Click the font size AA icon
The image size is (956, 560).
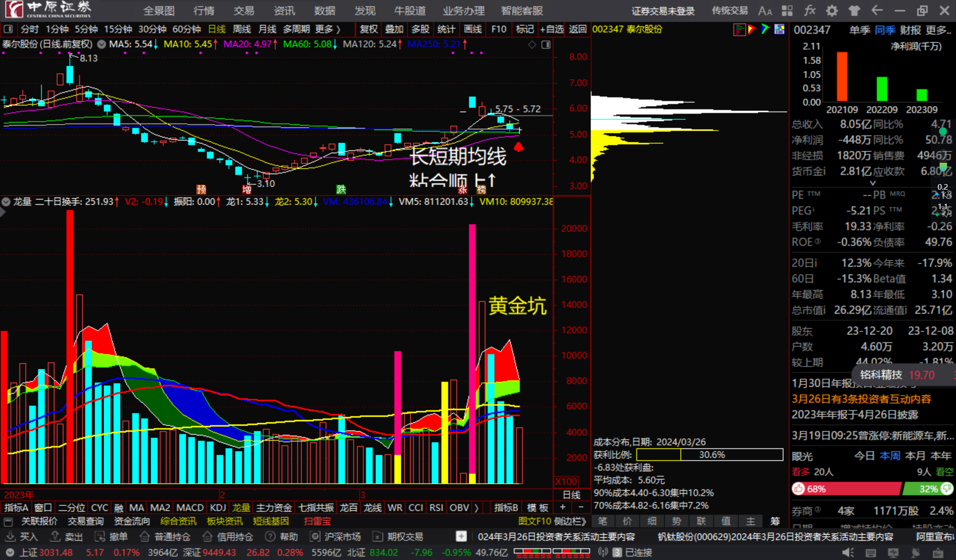[765, 10]
